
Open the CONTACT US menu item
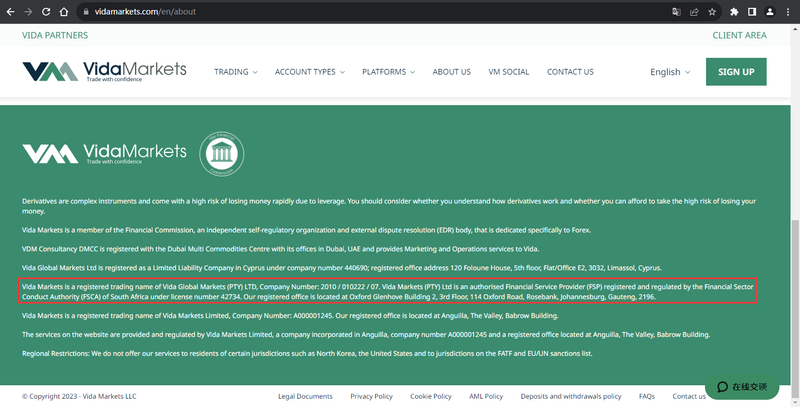click(x=570, y=72)
